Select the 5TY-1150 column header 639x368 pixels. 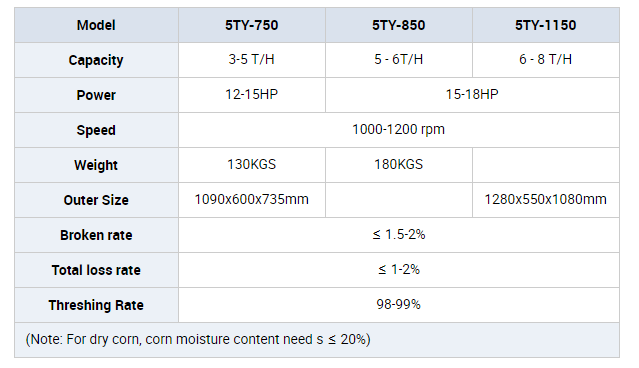coord(546,25)
